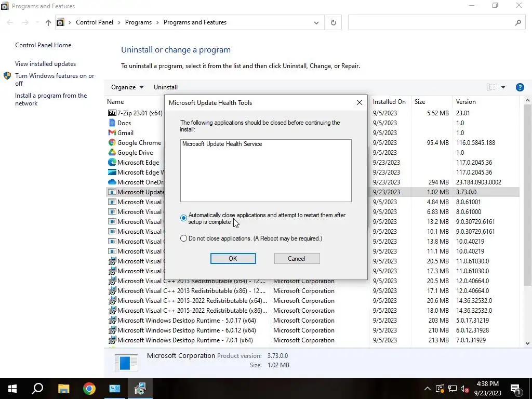Click the Microsoft Edge program icon
This screenshot has width=532, height=399.
(112, 162)
